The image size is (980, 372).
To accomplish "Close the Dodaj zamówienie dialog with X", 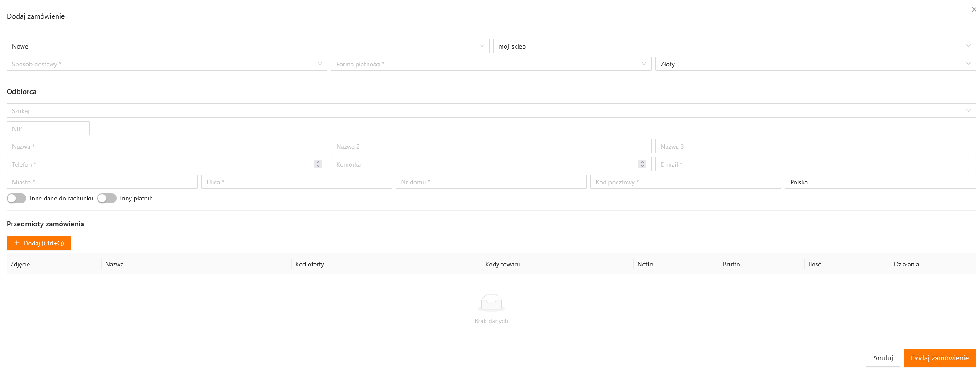I will (974, 9).
